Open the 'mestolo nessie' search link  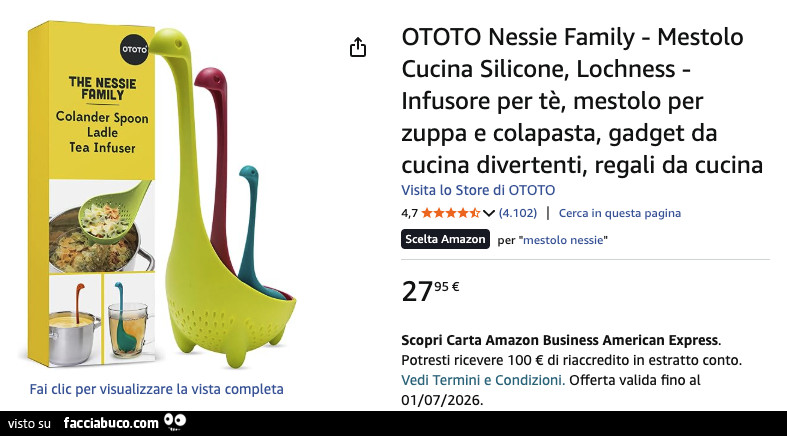pyautogui.click(x=565, y=240)
